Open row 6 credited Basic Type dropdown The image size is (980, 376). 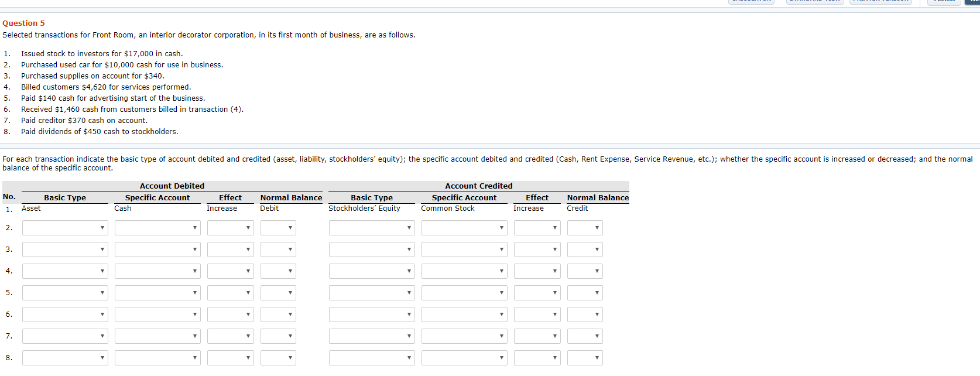point(372,315)
